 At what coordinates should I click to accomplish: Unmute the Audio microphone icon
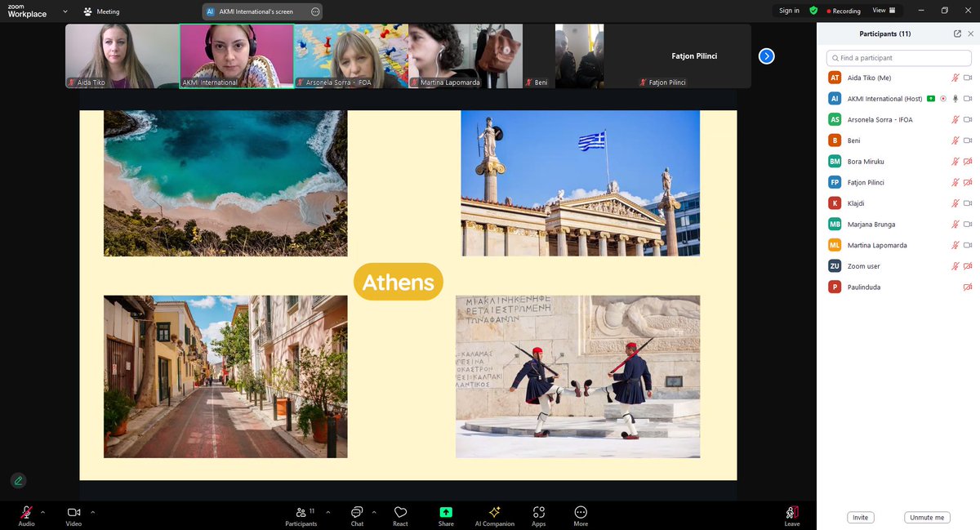pyautogui.click(x=25, y=512)
